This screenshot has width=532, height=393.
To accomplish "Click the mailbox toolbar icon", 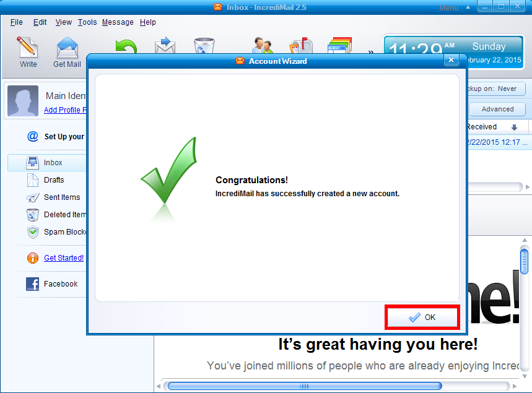I will pos(301,45).
